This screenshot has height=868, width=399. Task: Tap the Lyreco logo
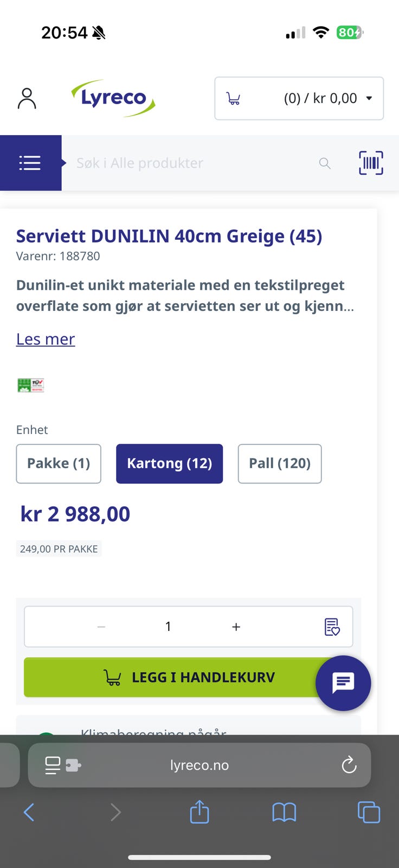(x=114, y=98)
